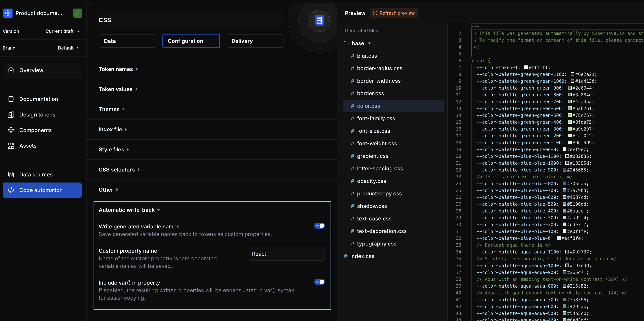
Task: Open the JT user avatar menu
Action: click(x=77, y=13)
